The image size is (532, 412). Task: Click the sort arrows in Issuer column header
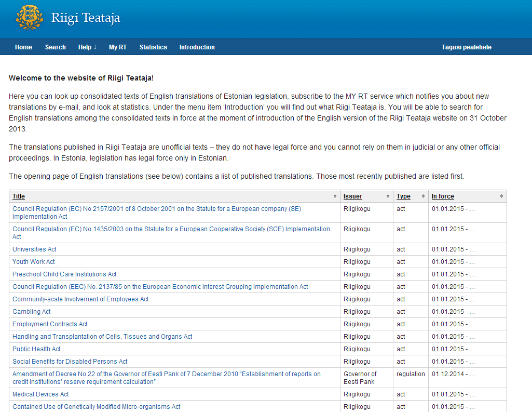click(x=388, y=196)
